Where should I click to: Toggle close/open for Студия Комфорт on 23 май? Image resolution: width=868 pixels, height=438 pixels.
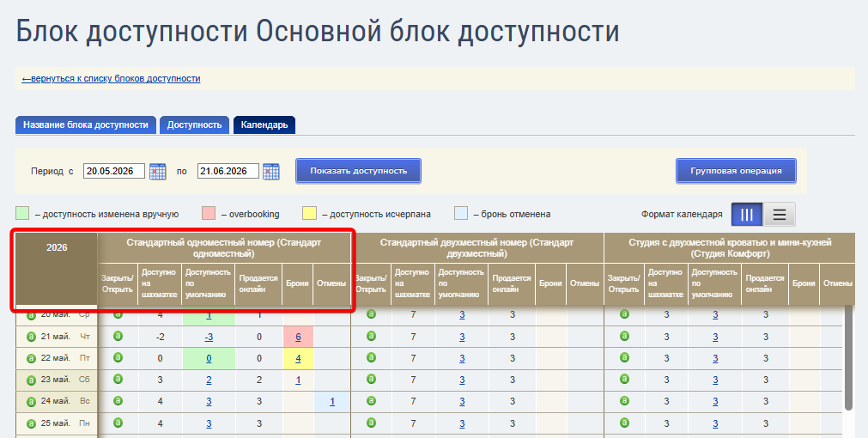click(x=624, y=380)
